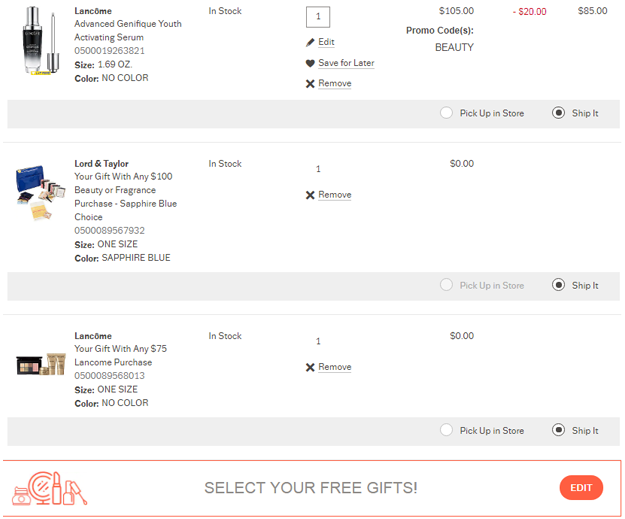Click the cosmetics free gifts banner icon
Image resolution: width=625 pixels, height=519 pixels.
click(x=49, y=487)
